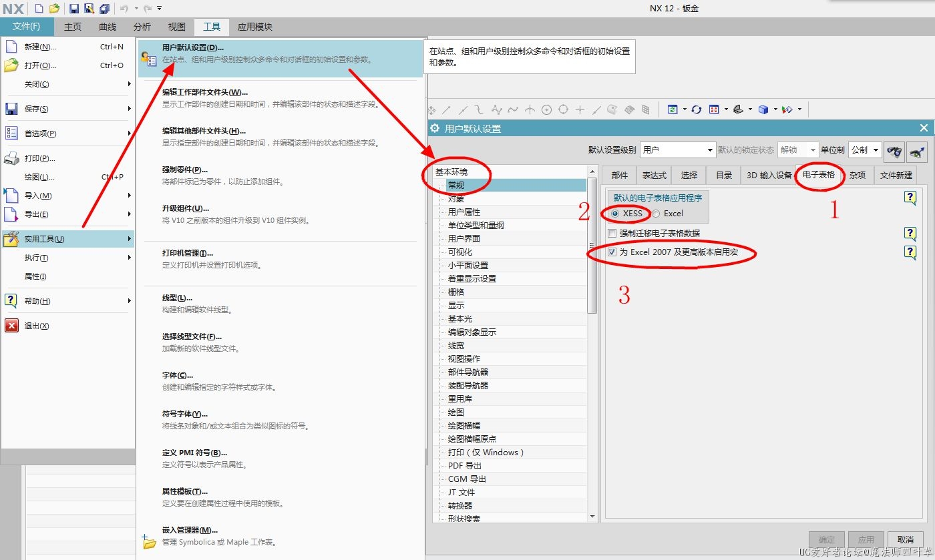The width and height of the screenshot is (935, 560).
Task: Open the 文件(F) menu
Action: pos(27,27)
